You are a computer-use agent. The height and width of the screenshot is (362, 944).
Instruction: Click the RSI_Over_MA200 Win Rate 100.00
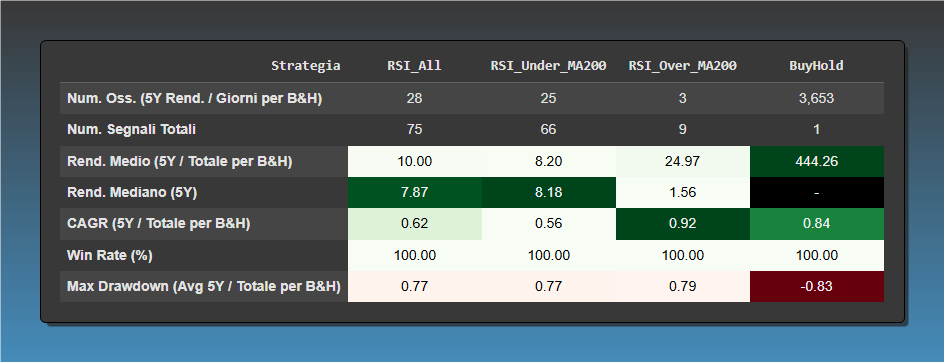683,255
